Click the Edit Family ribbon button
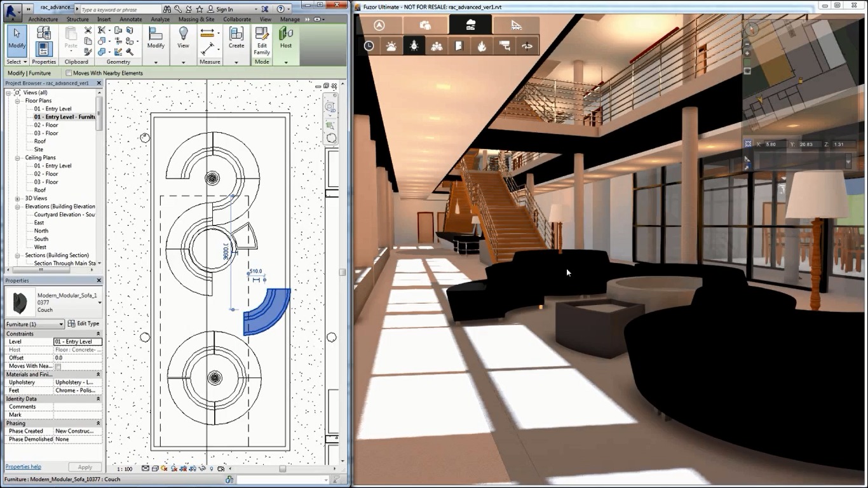 point(261,42)
